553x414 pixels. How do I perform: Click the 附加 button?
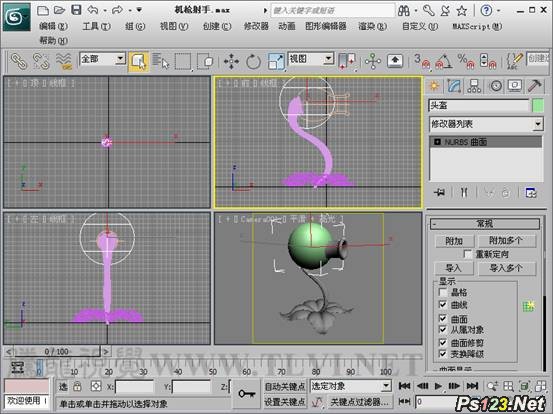[454, 241]
